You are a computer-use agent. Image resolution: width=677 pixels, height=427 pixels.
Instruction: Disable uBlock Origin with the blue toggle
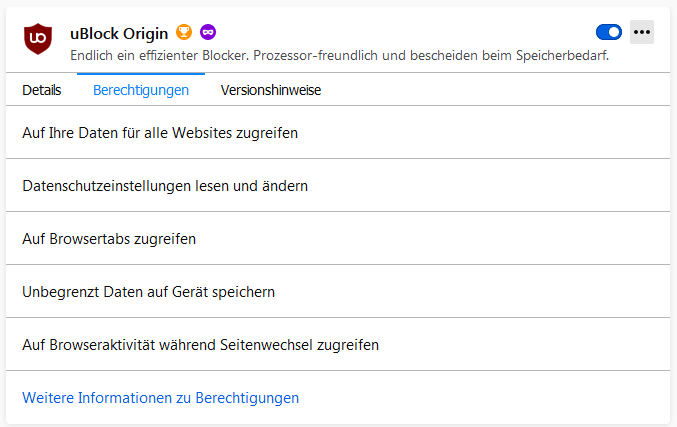pyautogui.click(x=609, y=32)
